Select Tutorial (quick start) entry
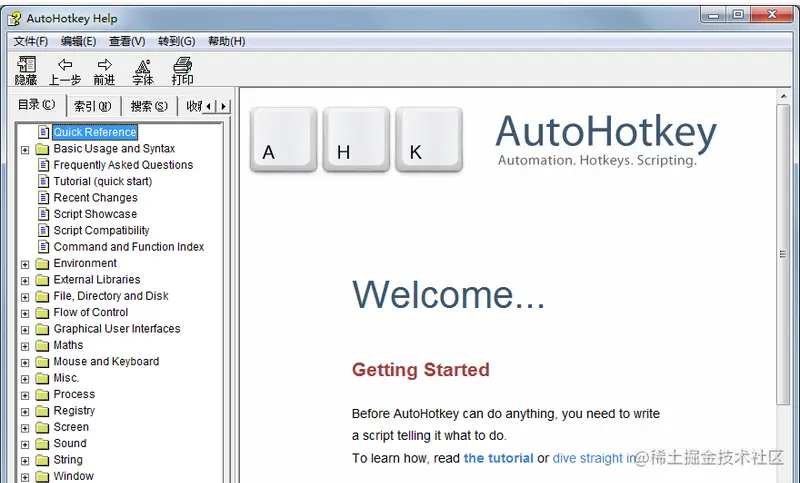This screenshot has width=800, height=483. coord(103,181)
